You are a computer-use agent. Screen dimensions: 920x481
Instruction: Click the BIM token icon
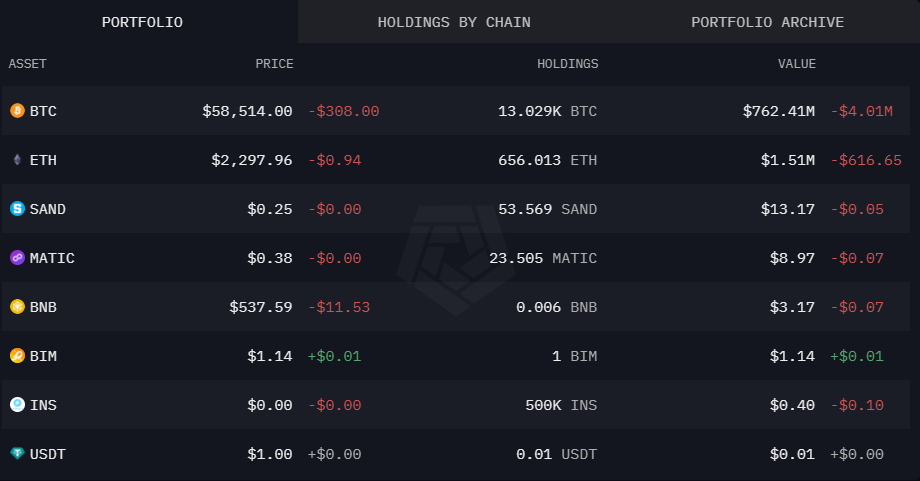pyautogui.click(x=17, y=356)
